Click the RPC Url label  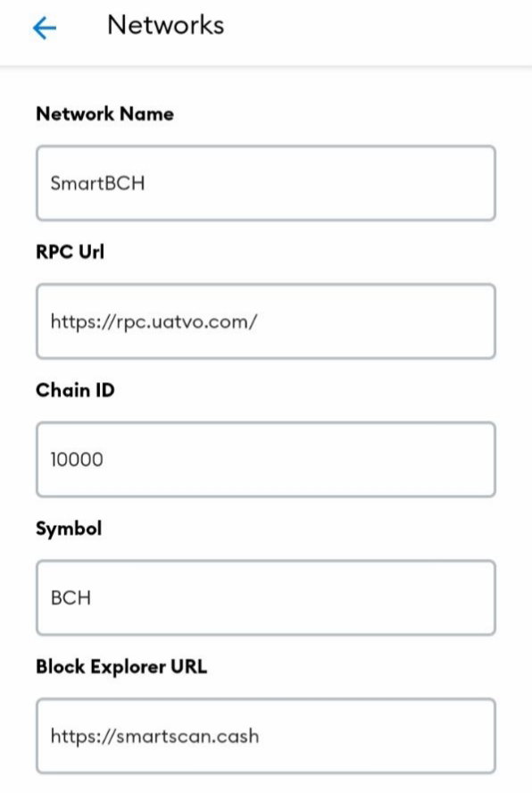[x=70, y=251]
